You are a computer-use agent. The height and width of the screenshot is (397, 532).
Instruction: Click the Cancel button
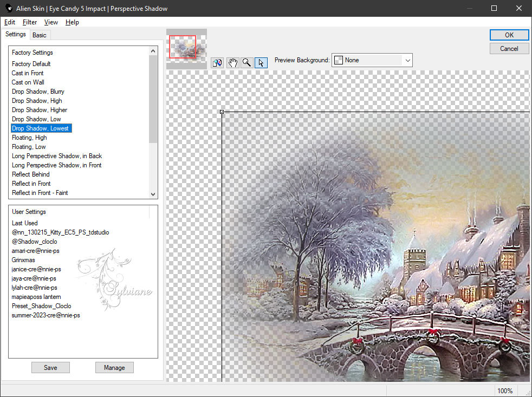(509, 49)
